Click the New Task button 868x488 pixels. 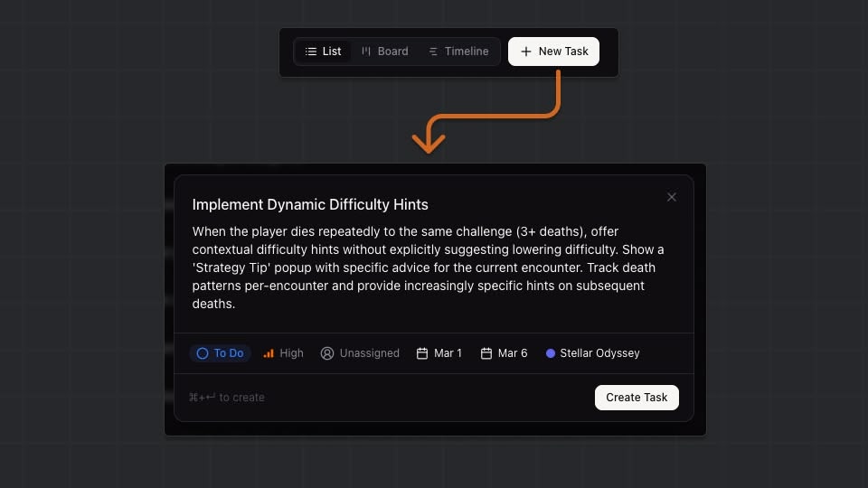pos(553,52)
